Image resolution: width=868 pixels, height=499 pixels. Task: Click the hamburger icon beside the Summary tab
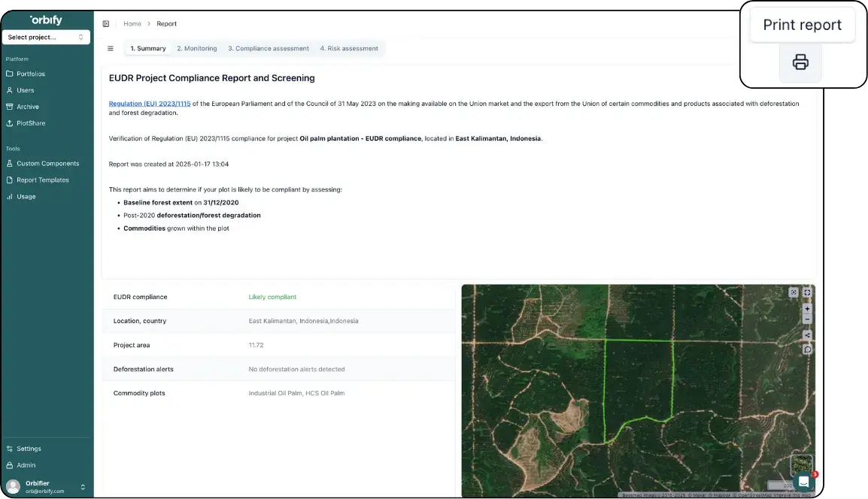110,48
